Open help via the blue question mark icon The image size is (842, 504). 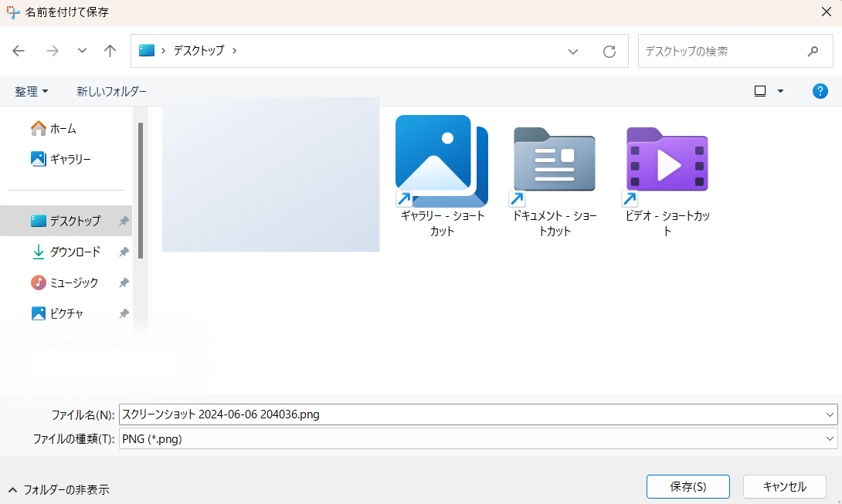820,91
